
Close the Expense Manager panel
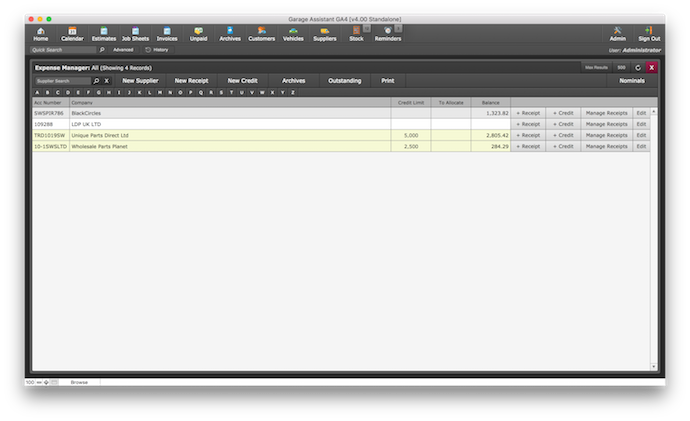pyautogui.click(x=651, y=67)
